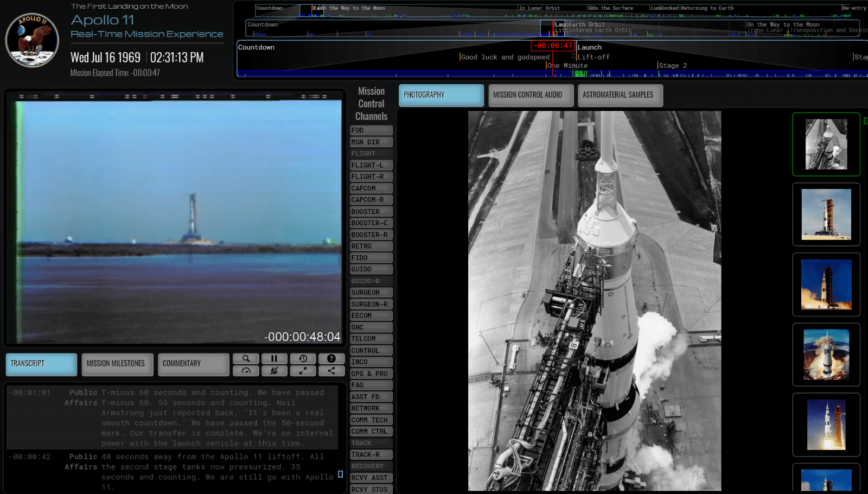Screen dimensions: 868x494
Task: Select the COMM TECH channel
Action: [371, 420]
